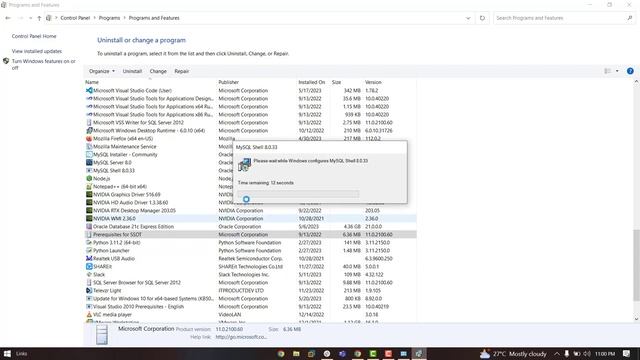
Task: Open the Control Panel Home link
Action: pos(34,36)
